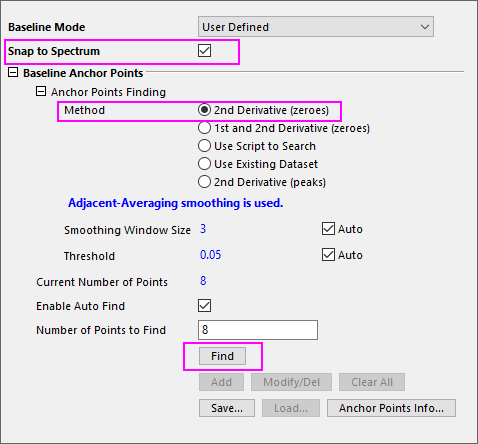The image size is (478, 444).
Task: Click the Save... button
Action: pos(227,408)
